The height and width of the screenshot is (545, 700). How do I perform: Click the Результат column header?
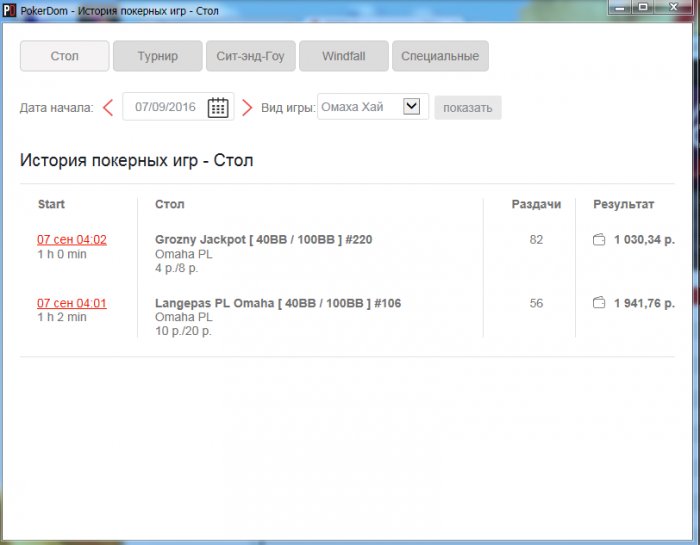[x=624, y=204]
